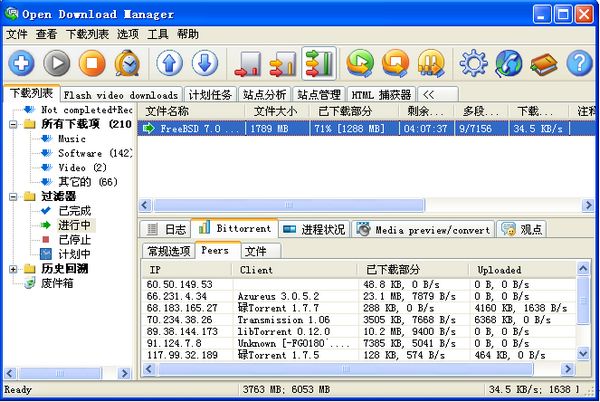Click tree panel scroll right arrow
600x402 pixels.
[124, 373]
